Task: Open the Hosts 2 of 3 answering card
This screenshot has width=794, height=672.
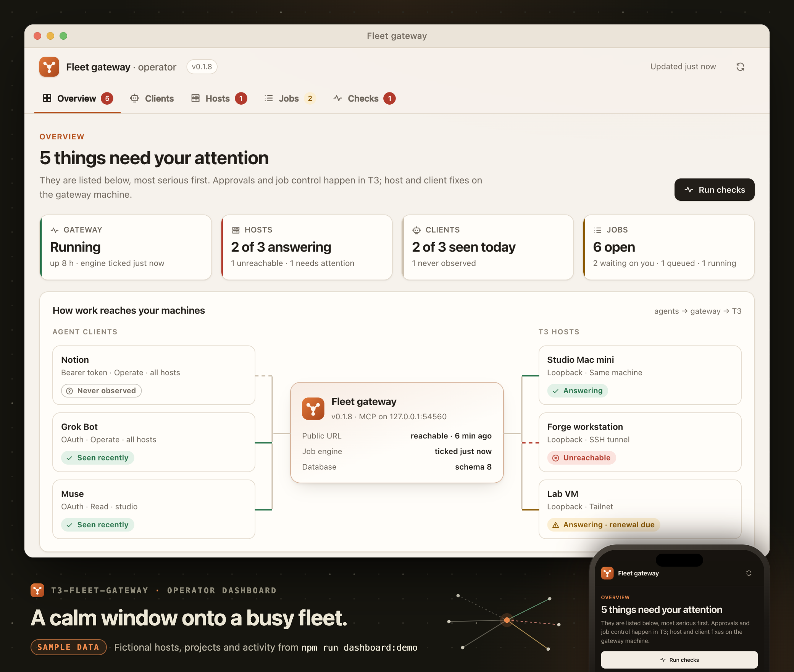Action: tap(307, 247)
